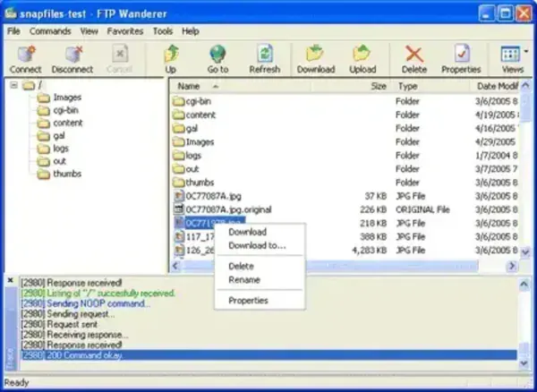Open the Commands menu
The height and width of the screenshot is (392, 537).
[50, 31]
